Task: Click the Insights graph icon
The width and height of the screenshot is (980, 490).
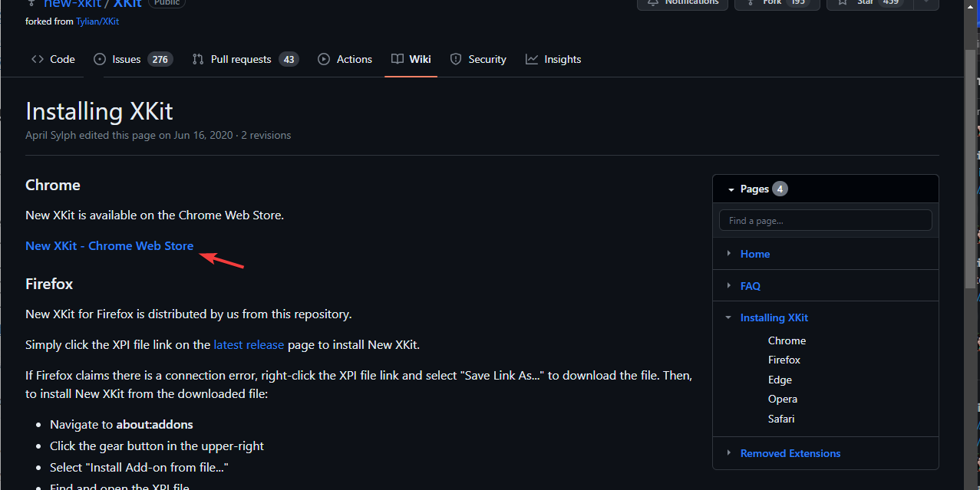Action: tap(532, 59)
